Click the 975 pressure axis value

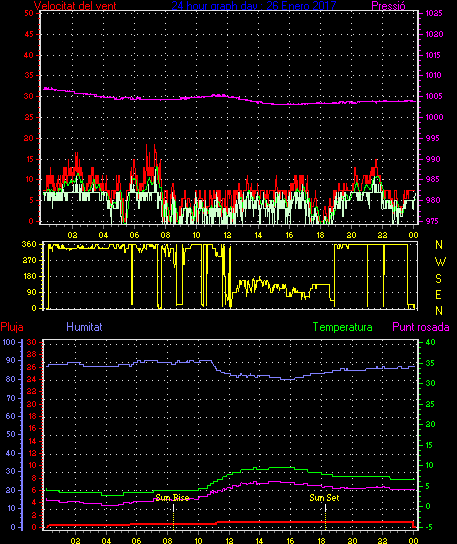(432, 221)
